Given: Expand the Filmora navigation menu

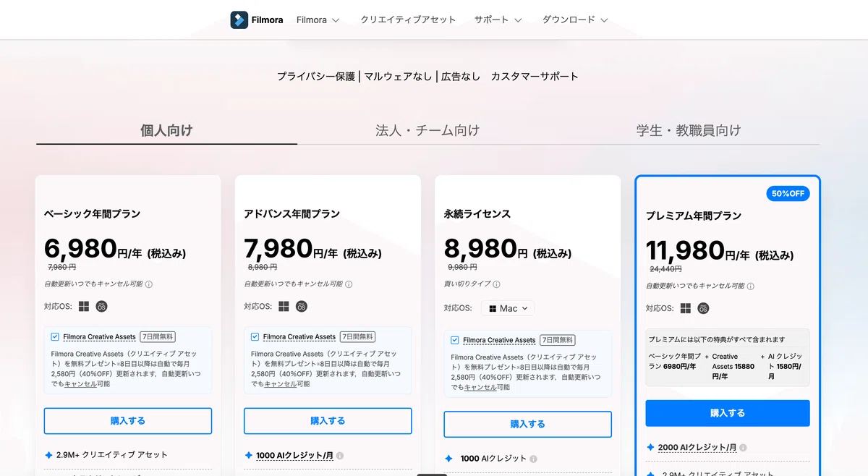Looking at the screenshot, I should click(318, 20).
